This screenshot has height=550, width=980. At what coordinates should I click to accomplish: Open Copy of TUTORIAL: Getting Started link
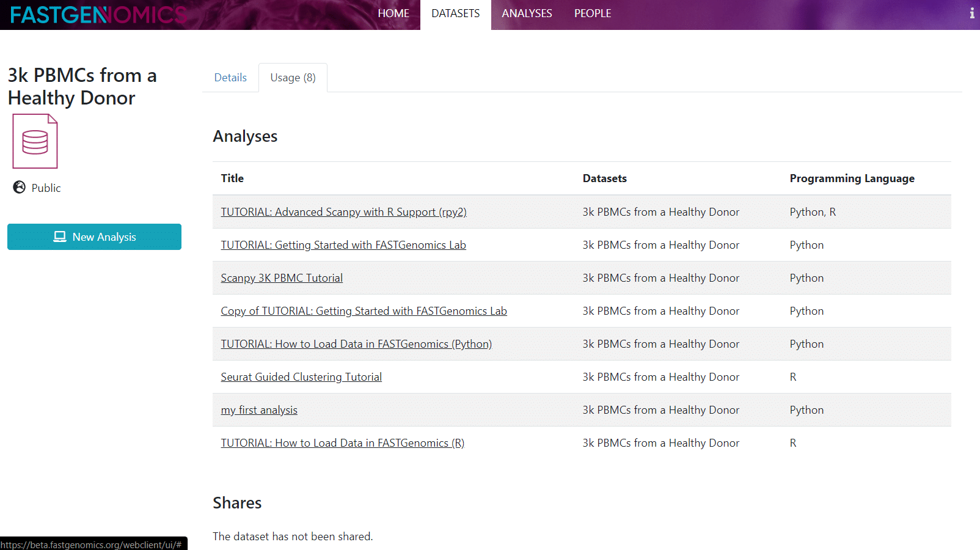[x=364, y=311]
